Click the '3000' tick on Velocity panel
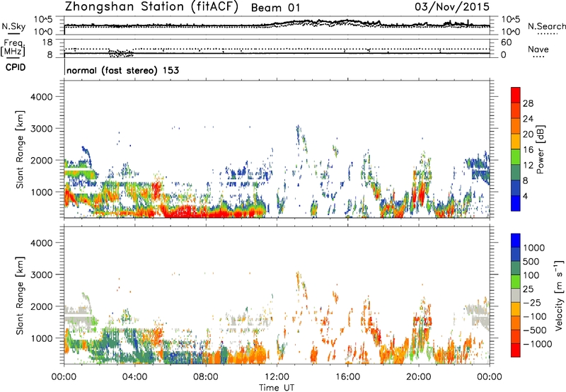 [x=41, y=275]
